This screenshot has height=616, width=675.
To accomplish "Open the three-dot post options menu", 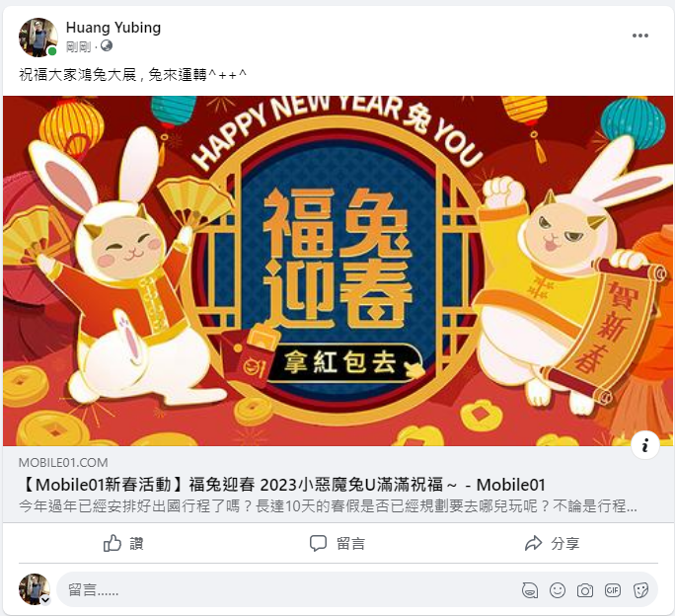I will click(x=640, y=36).
